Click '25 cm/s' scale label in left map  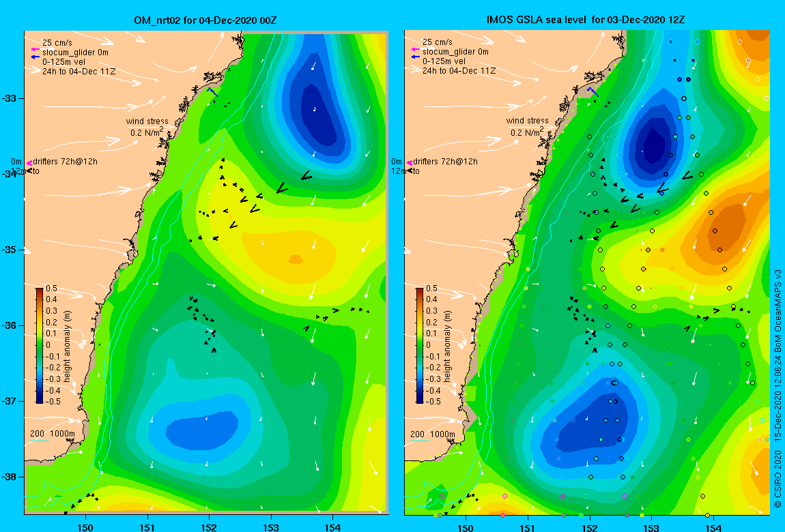[x=57, y=42]
